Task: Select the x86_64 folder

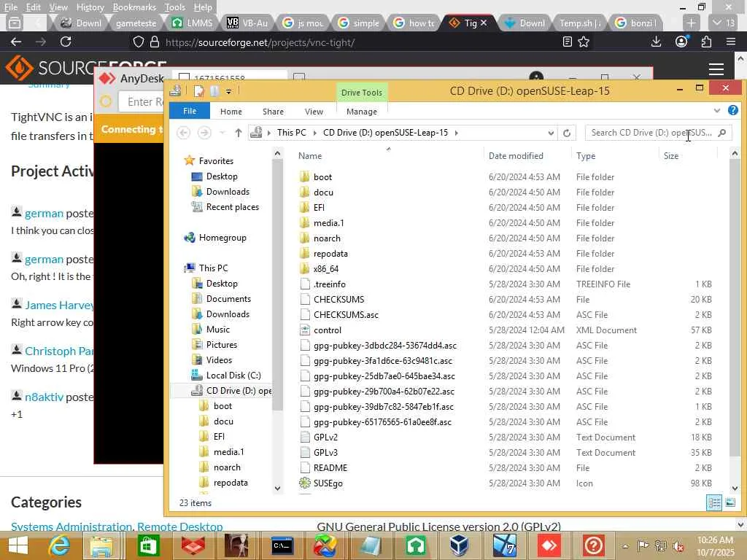Action: point(326,269)
